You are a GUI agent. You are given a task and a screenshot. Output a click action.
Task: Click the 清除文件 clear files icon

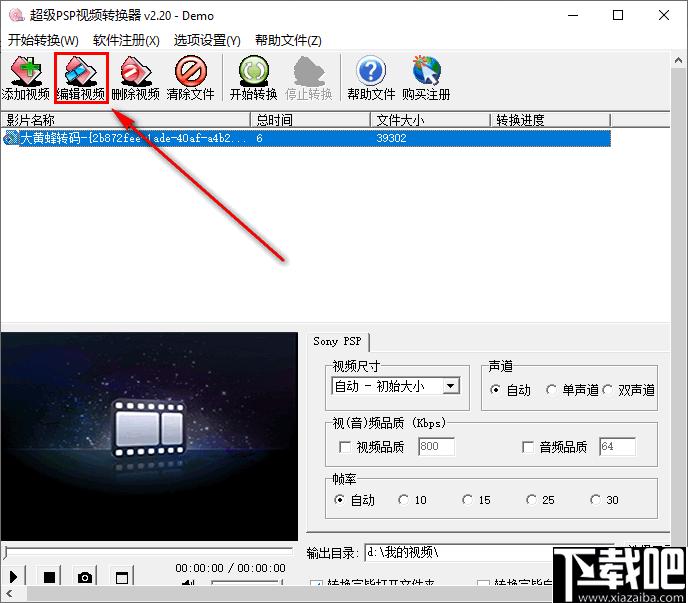190,79
